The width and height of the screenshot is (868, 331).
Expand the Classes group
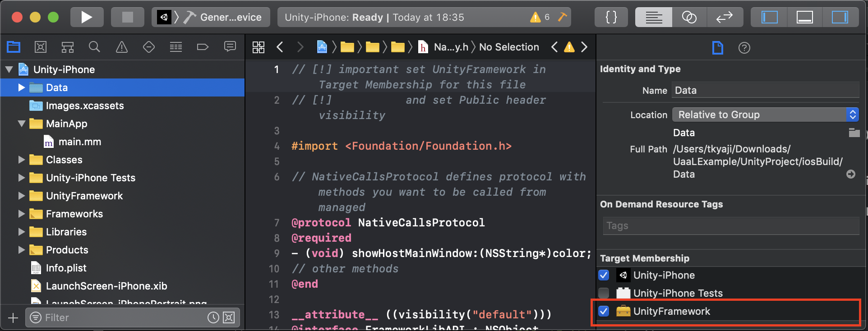click(21, 160)
